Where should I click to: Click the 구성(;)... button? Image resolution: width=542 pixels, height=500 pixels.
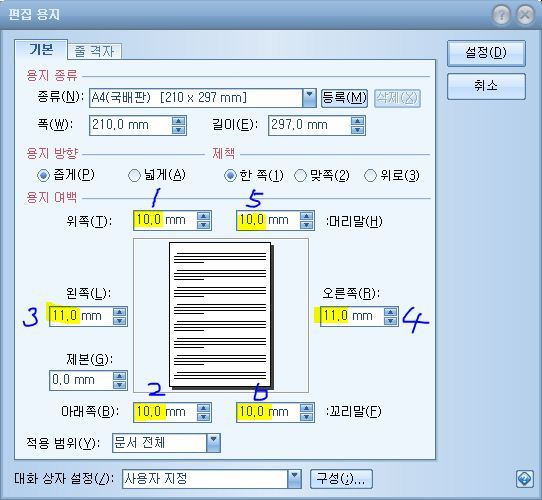(x=341, y=479)
